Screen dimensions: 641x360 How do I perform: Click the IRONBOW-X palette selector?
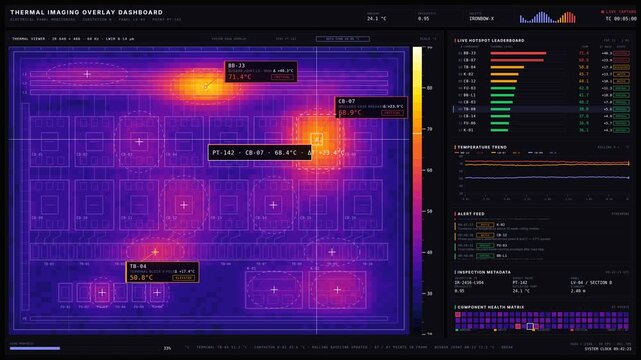coord(482,18)
